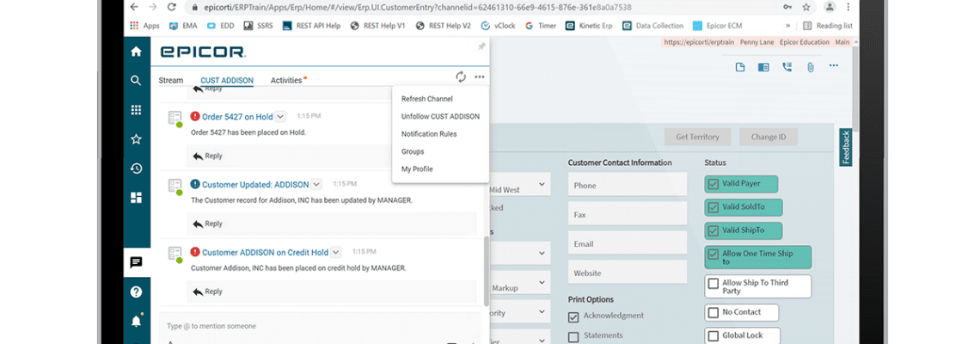Expand Customer Updated: ADDISON dropdown
Viewport: 980px width, 344px height.
click(316, 184)
